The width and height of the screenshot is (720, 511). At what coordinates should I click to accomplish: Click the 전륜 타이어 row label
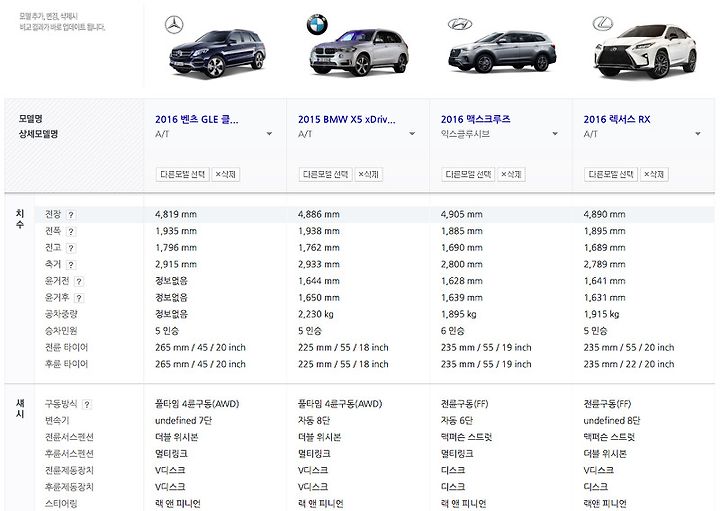(x=66, y=348)
